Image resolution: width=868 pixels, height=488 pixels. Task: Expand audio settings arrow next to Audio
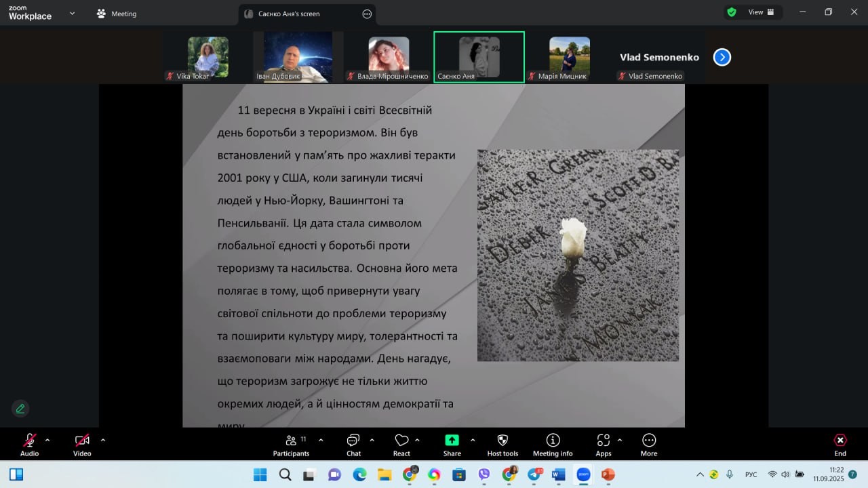coord(47,440)
